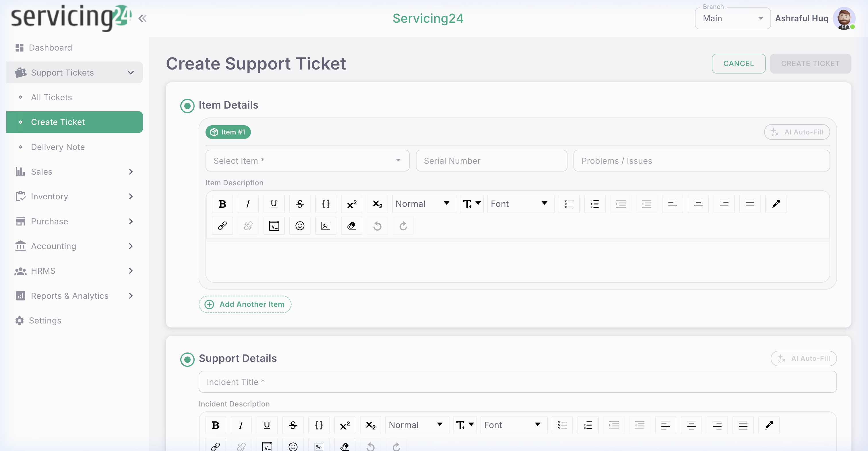868x451 pixels.
Task: Redo change in Item Description editor
Action: coord(403,226)
